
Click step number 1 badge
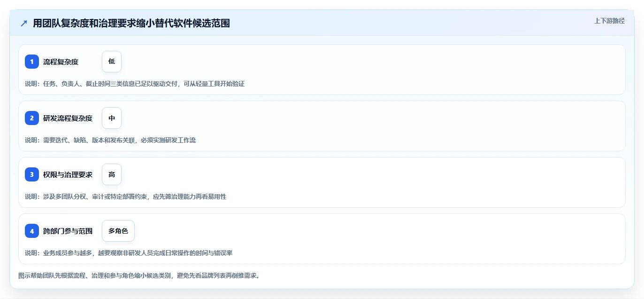pos(32,62)
